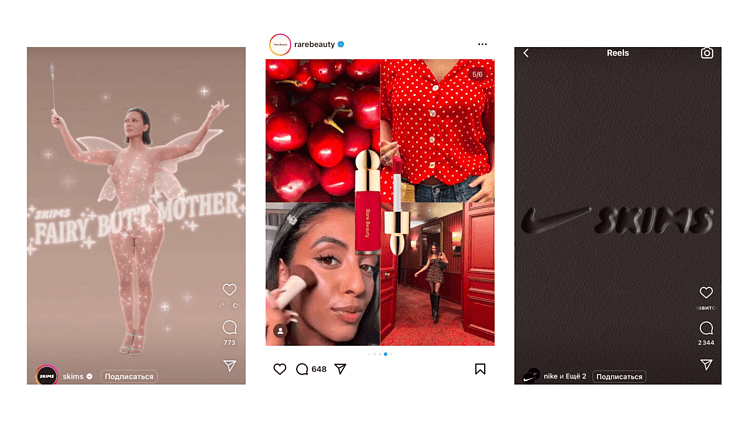
Task: Open the skims profile avatar
Action: [46, 376]
